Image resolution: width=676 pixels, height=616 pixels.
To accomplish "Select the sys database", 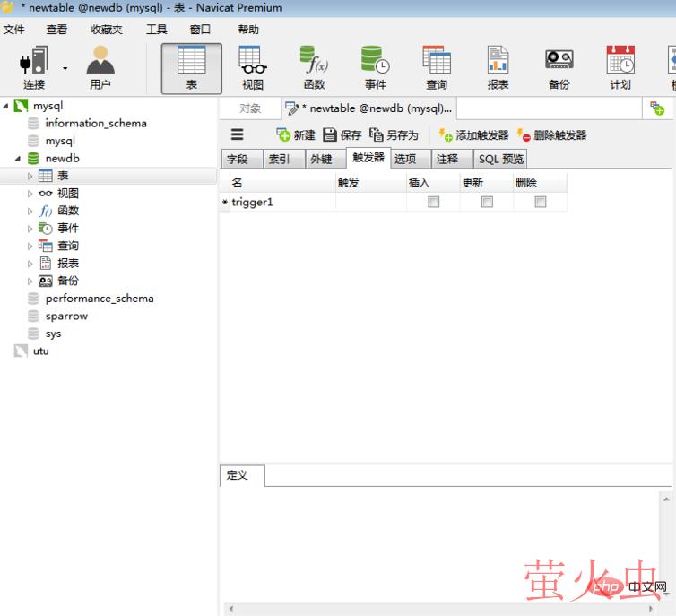I will click(53, 334).
